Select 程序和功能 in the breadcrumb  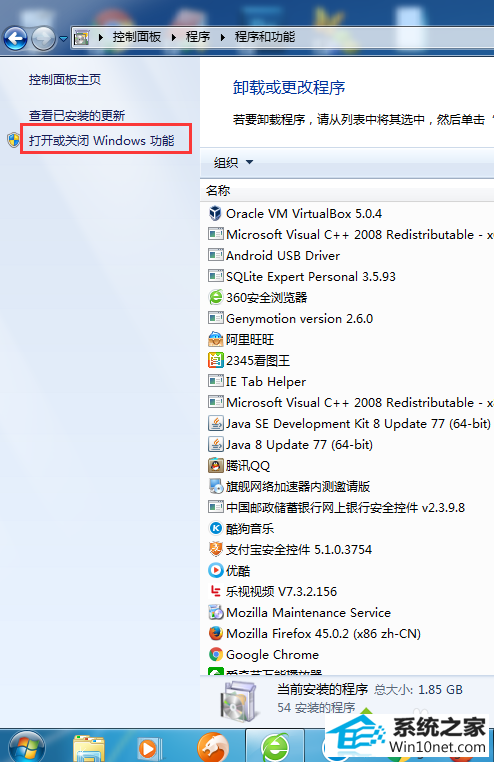coord(265,37)
